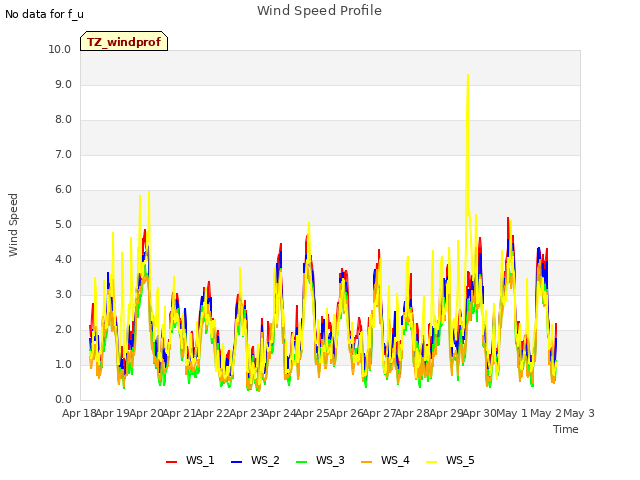The width and height of the screenshot is (640, 480).
Task: Select the WS_2 legend label
Action: (x=265, y=460)
